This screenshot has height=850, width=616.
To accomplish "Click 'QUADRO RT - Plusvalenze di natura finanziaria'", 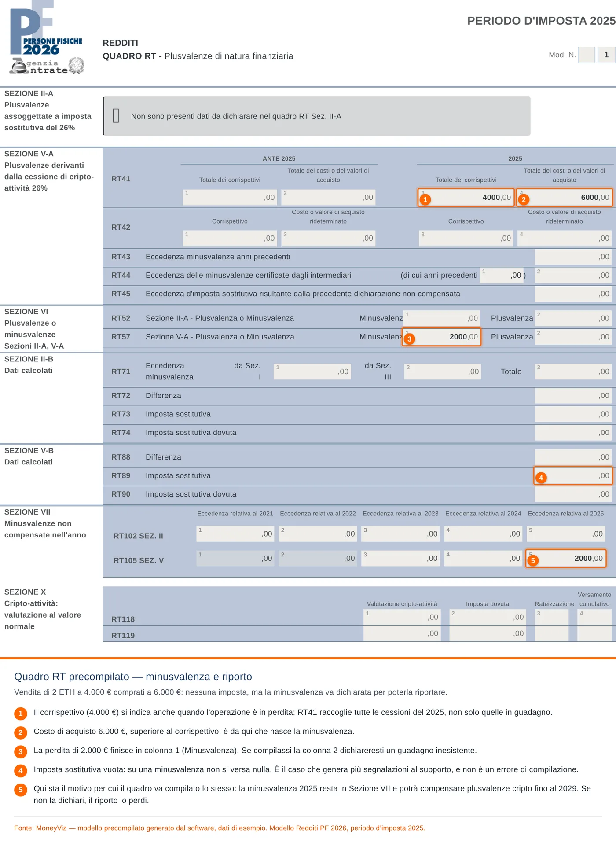I will click(198, 56).
